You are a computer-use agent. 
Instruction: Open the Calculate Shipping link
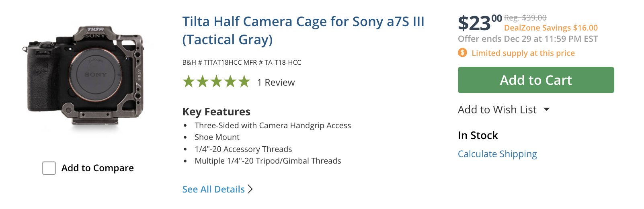coord(497,154)
